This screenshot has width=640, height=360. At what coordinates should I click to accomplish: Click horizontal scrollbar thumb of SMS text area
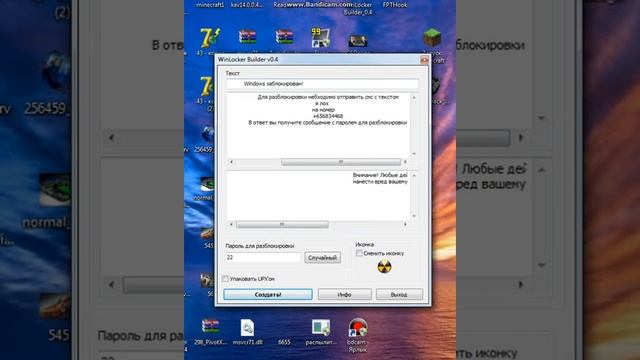pyautogui.click(x=341, y=162)
